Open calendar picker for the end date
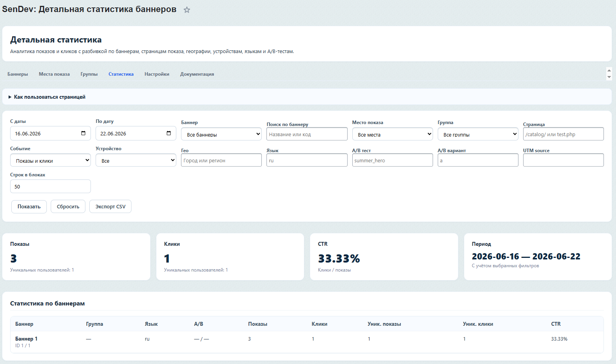The image size is (616, 364). click(169, 133)
